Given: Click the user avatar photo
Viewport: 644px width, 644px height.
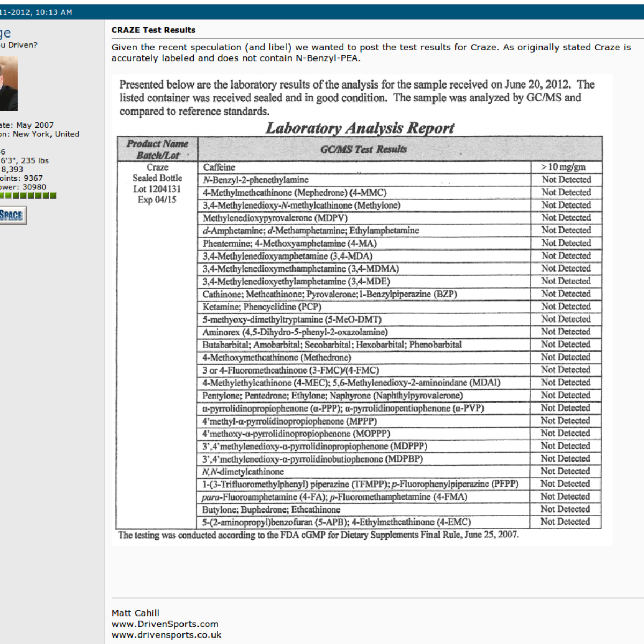Looking at the screenshot, I should tap(9, 84).
